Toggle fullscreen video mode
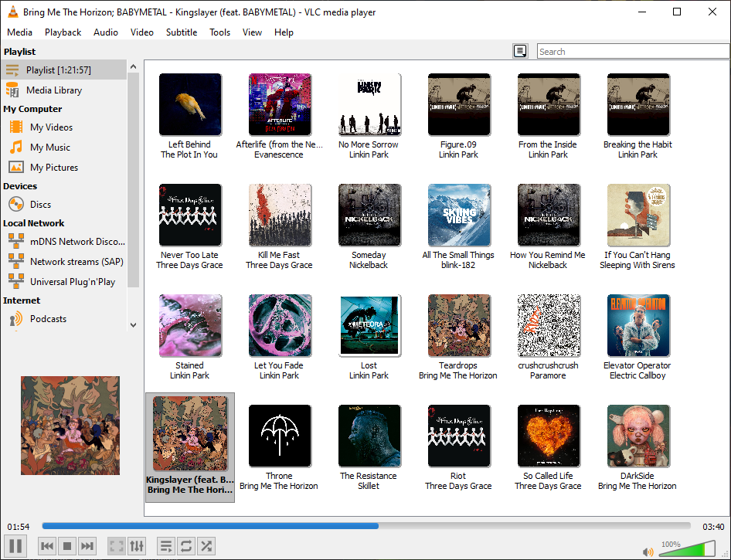This screenshot has width=731, height=560. [116, 545]
